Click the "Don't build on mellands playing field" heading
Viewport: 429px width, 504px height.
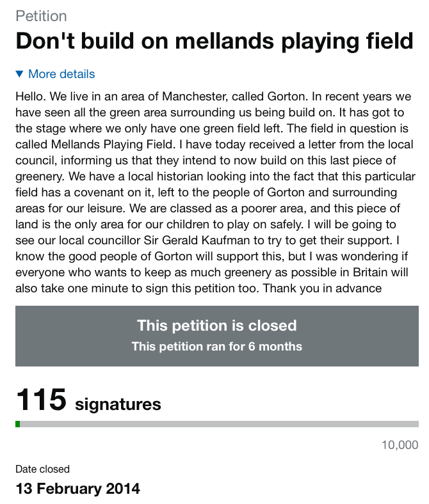pyautogui.click(x=214, y=41)
